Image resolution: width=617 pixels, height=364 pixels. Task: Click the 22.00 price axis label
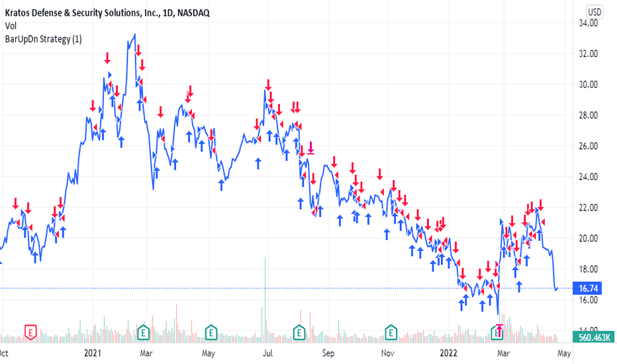click(589, 207)
